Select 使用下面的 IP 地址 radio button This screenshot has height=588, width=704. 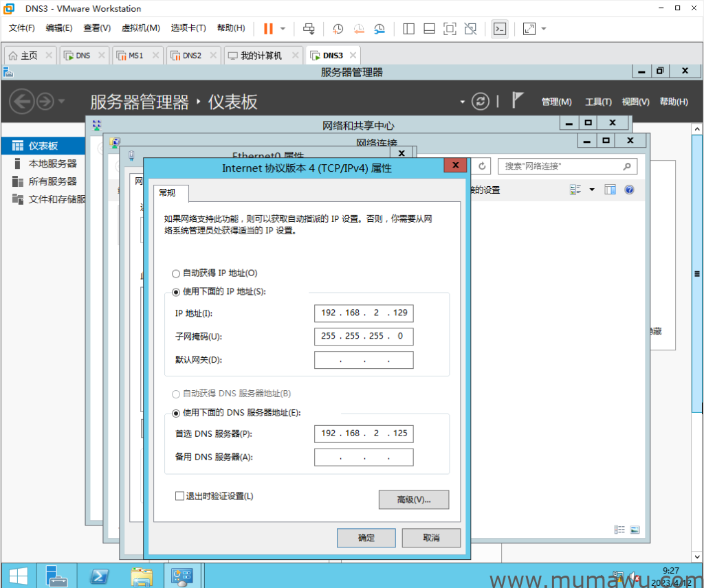(176, 292)
